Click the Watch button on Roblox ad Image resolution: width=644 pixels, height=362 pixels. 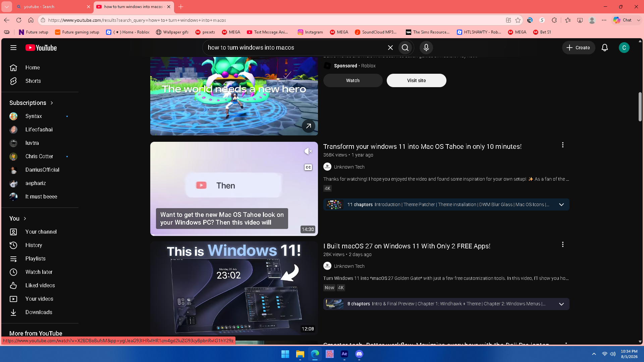pos(353,80)
